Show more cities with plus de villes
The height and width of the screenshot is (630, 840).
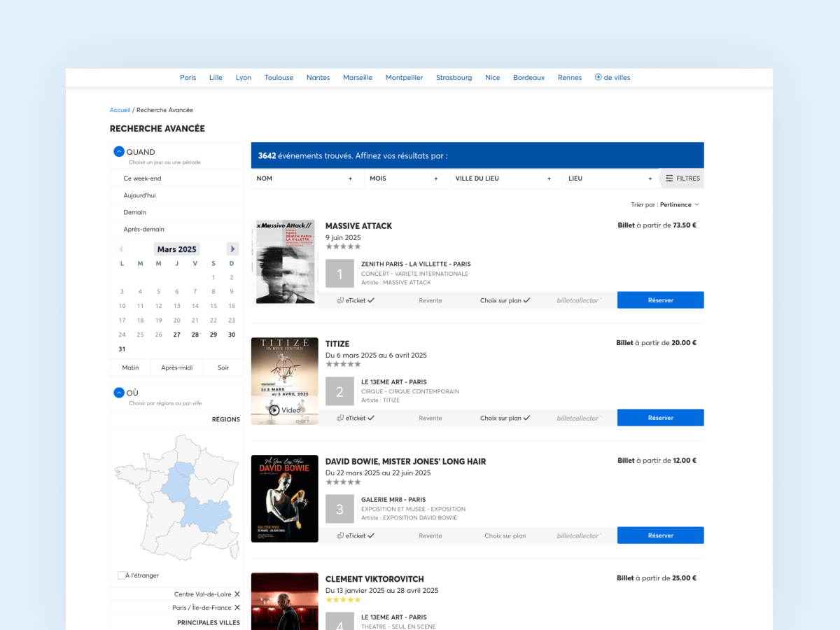[612, 78]
